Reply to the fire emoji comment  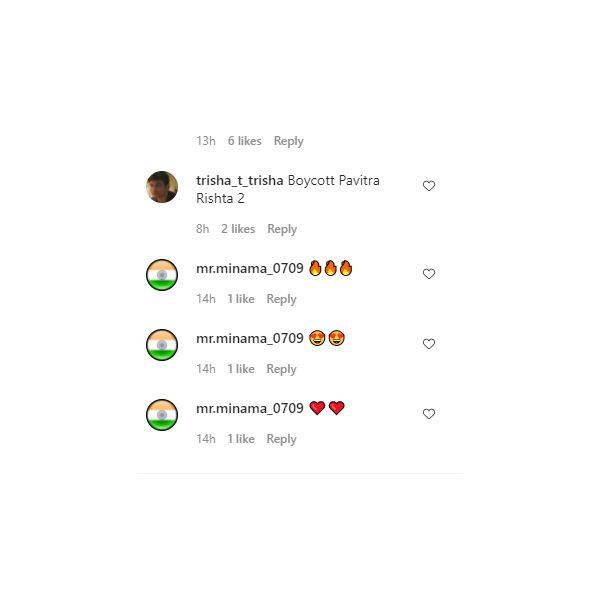(x=281, y=299)
